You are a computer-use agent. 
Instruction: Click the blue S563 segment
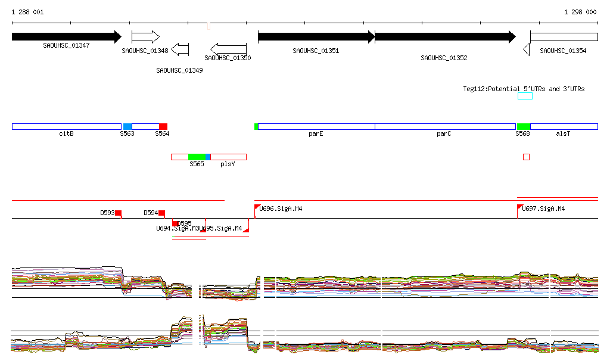127,127
